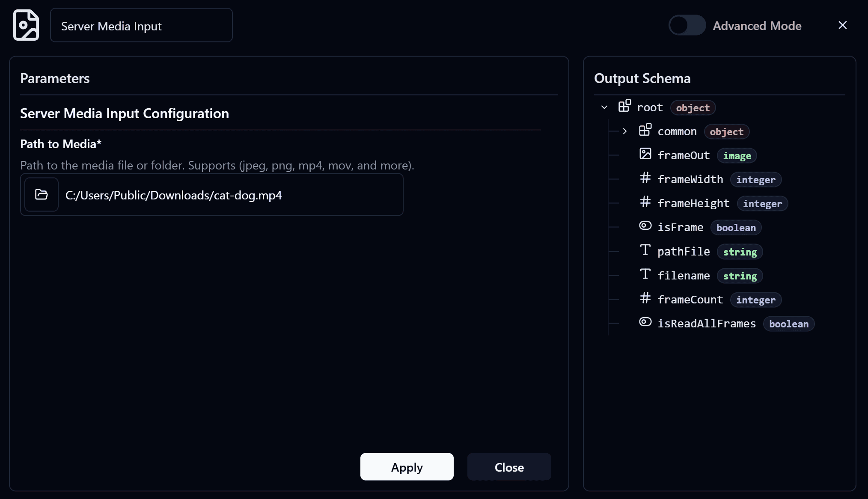Select the common schema row label
Viewport: 868px width, 499px height.
pos(677,131)
